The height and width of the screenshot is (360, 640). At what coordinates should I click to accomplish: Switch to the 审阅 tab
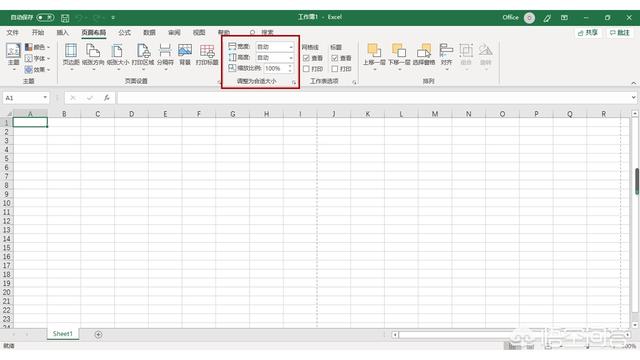(x=174, y=32)
